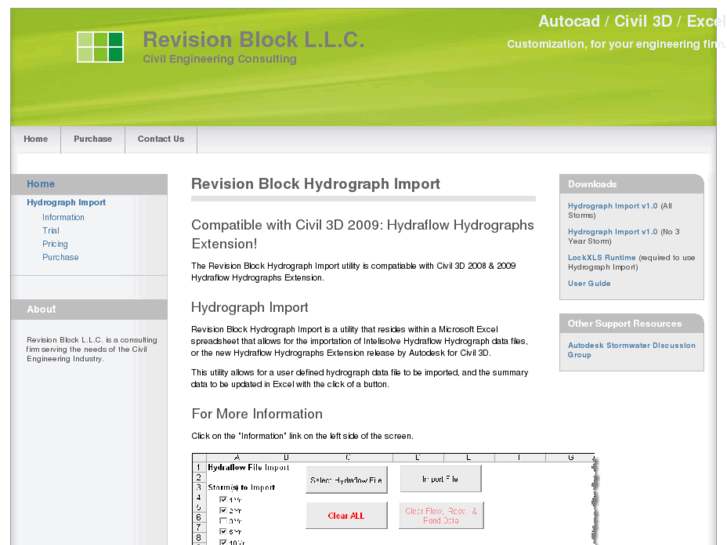Click the Select Hydraflow File button in spreadsheet
The height and width of the screenshot is (545, 727).
[x=346, y=480]
